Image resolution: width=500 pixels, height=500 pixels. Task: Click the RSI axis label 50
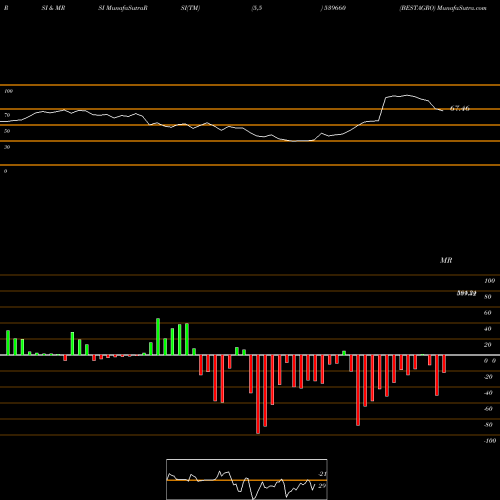(7, 131)
